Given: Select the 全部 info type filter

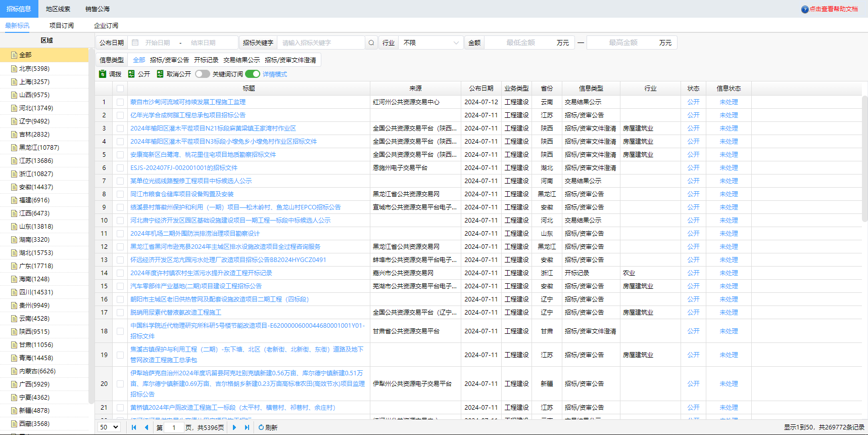Looking at the screenshot, I should [139, 60].
